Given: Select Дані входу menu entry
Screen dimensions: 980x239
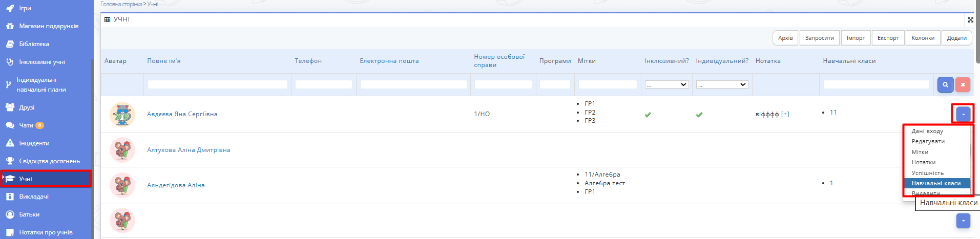Looking at the screenshot, I should pos(927,131).
